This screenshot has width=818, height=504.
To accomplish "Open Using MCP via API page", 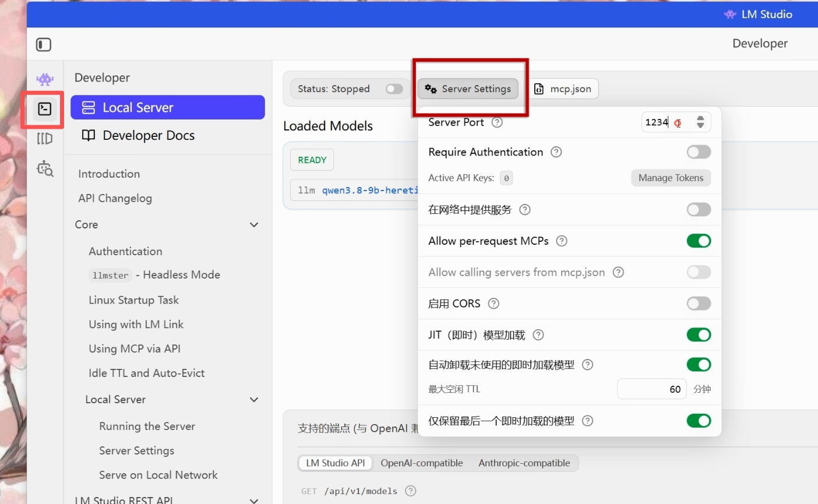I will [135, 349].
